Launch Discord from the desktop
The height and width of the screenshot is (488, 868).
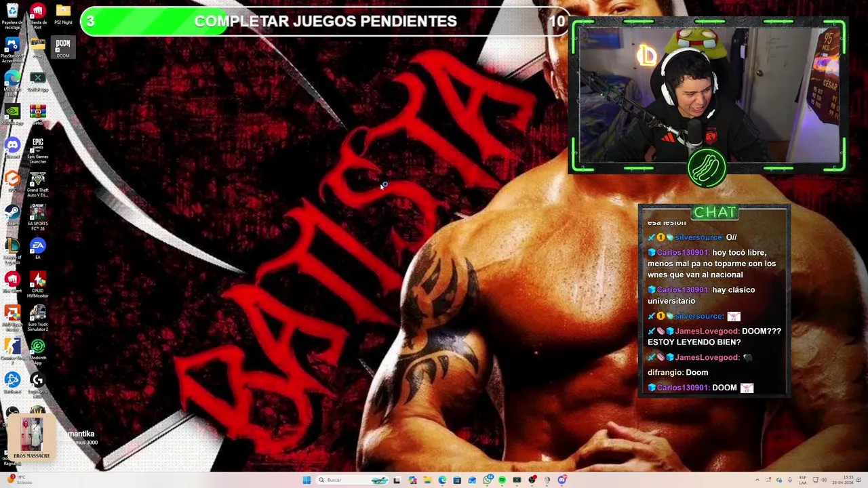coord(12,148)
